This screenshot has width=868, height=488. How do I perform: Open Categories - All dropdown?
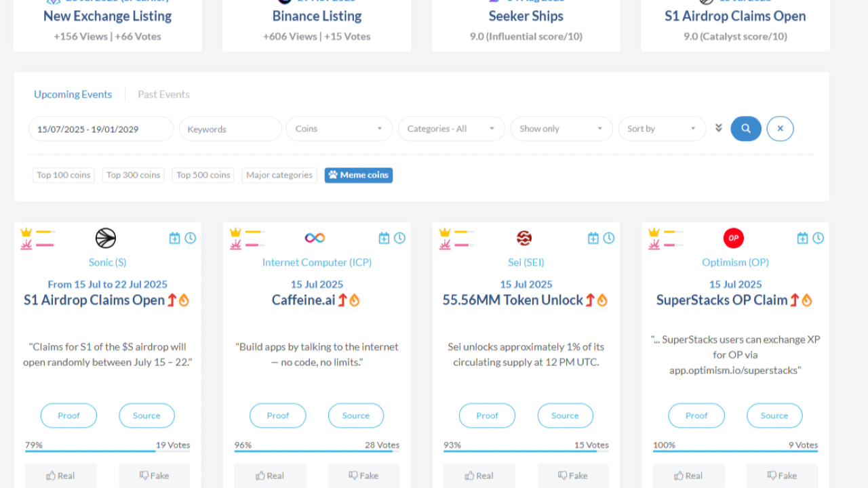click(x=452, y=129)
